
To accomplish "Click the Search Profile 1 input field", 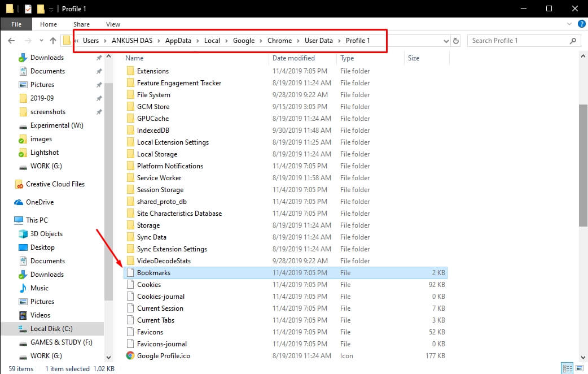I will coord(519,41).
